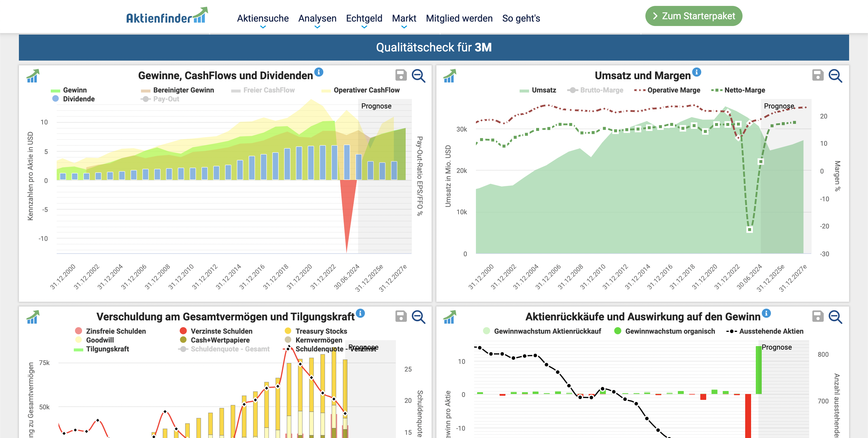Click the Netto-Marge lowest data point
868x438 pixels.
click(749, 230)
